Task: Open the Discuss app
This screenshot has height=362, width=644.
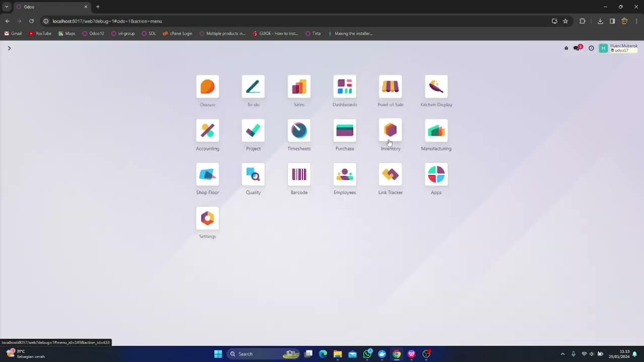Action: pyautogui.click(x=207, y=87)
